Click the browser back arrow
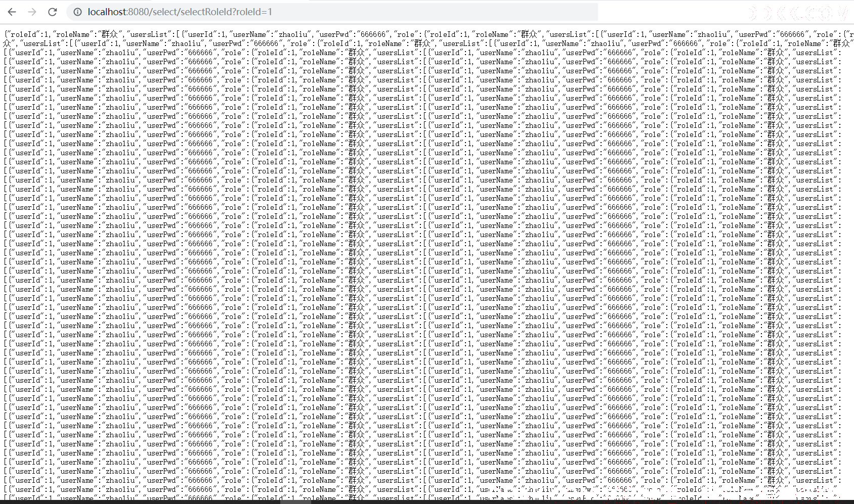The width and height of the screenshot is (854, 504). click(x=12, y=12)
